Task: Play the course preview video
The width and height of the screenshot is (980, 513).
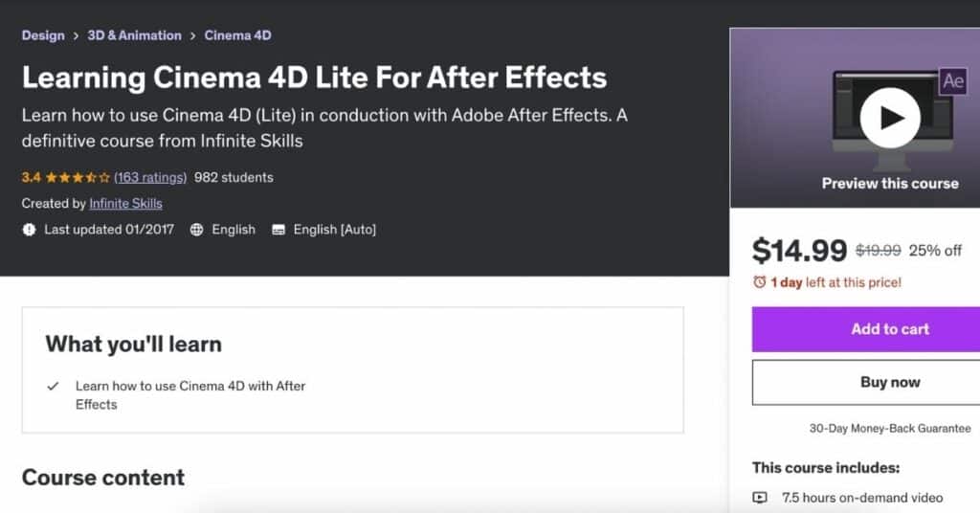Action: (889, 118)
